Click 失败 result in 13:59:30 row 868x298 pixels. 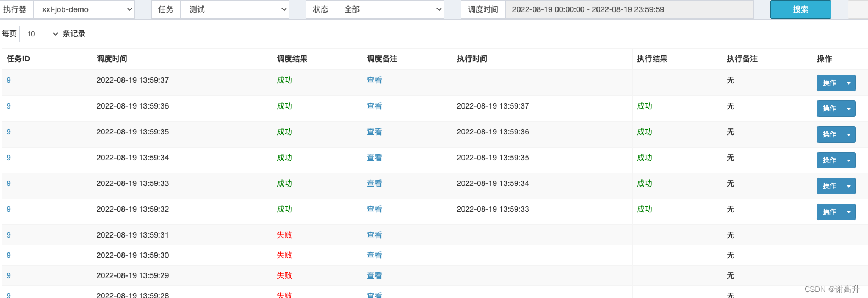[x=284, y=255]
